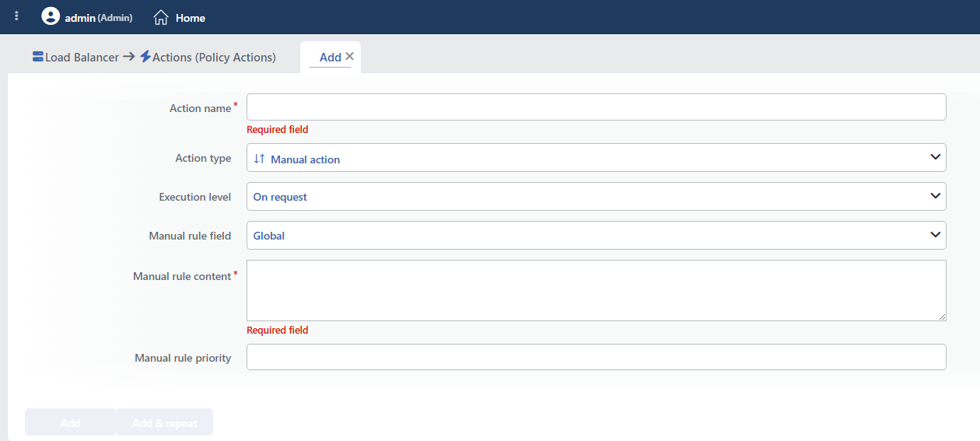Click the textarea resize handle corner

tap(942, 317)
